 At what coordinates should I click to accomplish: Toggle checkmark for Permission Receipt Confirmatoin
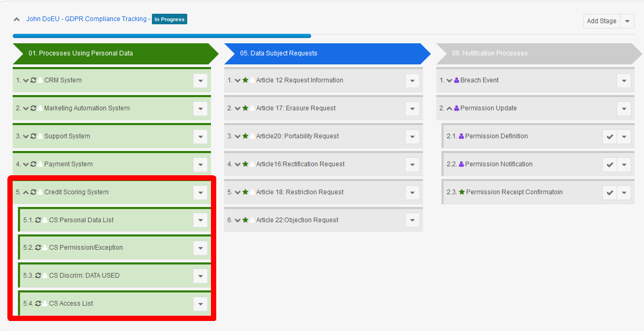610,193
